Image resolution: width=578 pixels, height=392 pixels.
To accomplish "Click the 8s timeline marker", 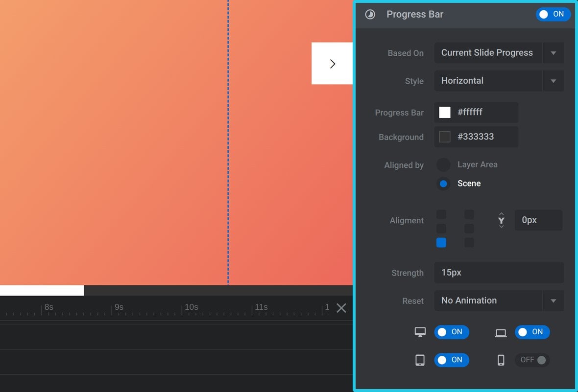I will coord(48,307).
